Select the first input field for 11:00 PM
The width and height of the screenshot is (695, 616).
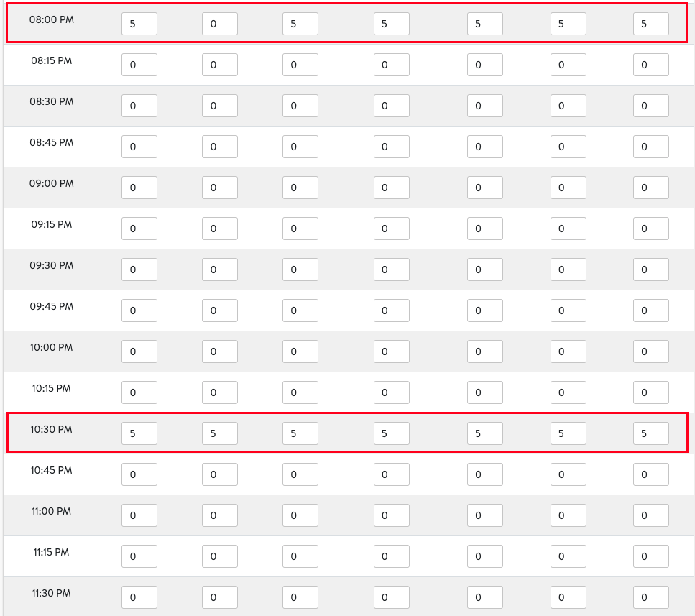pyautogui.click(x=139, y=515)
